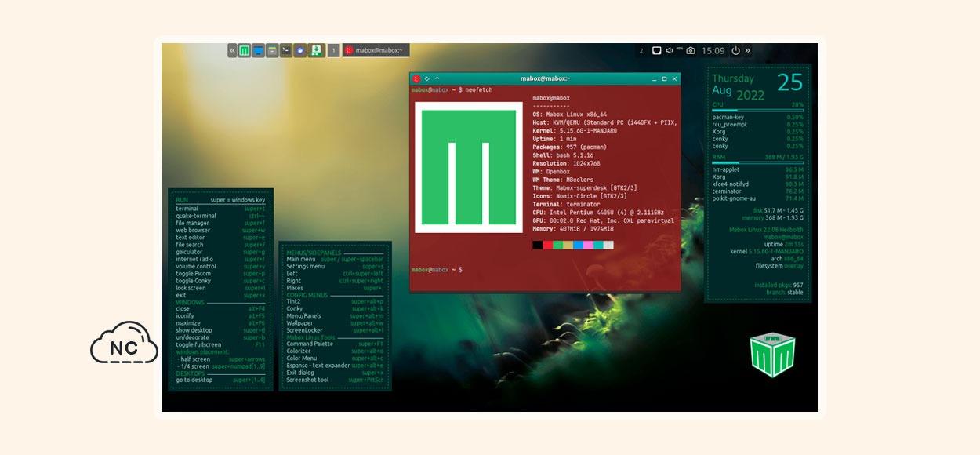Click the pink neofetch color block

point(588,245)
